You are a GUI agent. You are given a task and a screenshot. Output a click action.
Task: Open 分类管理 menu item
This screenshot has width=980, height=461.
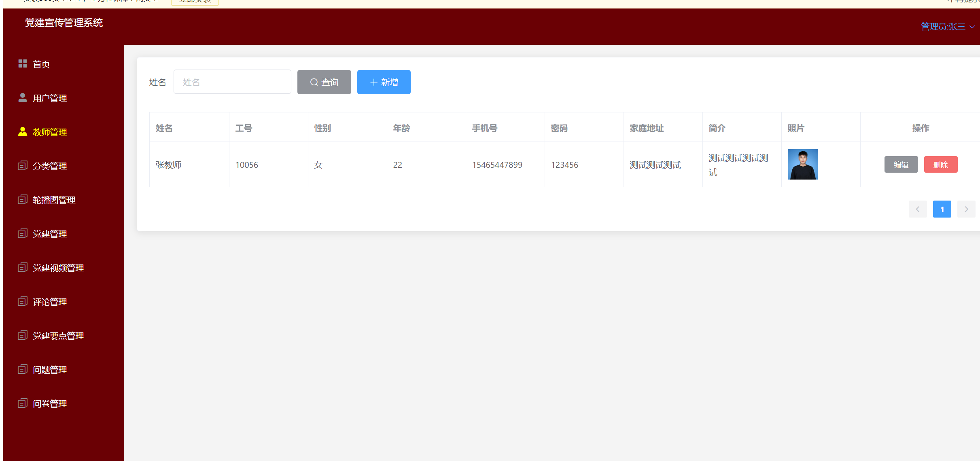pyautogui.click(x=64, y=166)
